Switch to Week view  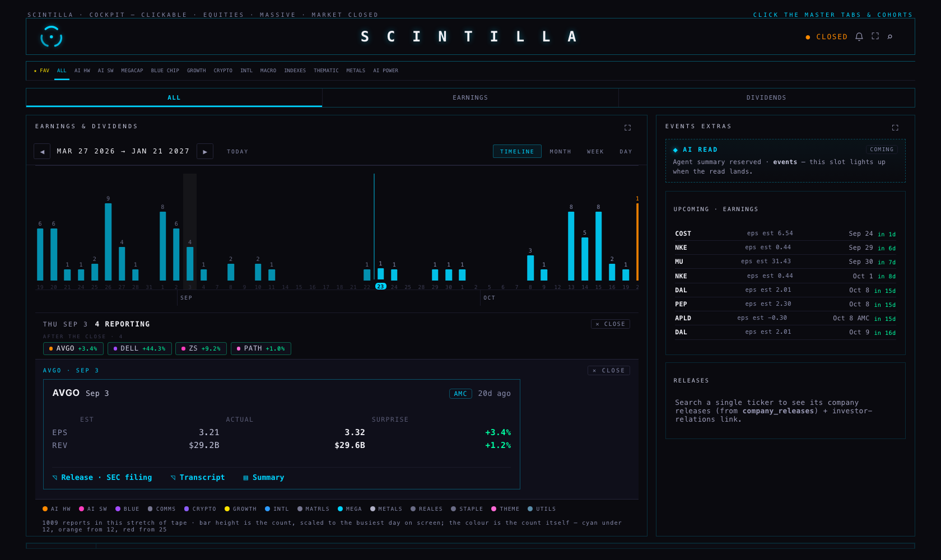(595, 151)
